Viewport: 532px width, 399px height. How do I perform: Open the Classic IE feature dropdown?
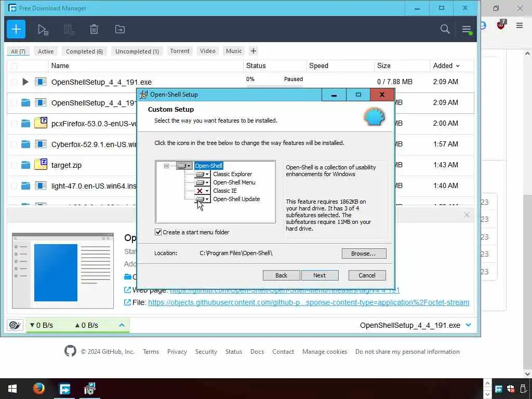tap(203, 191)
